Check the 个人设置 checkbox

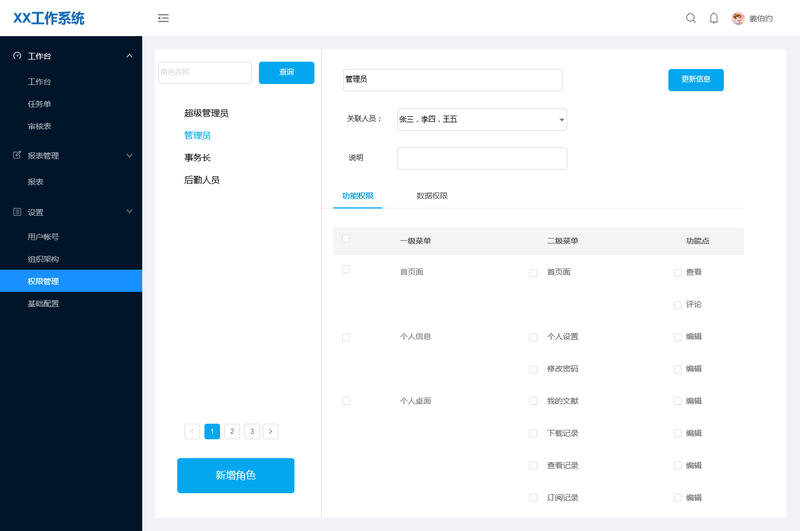pos(533,337)
